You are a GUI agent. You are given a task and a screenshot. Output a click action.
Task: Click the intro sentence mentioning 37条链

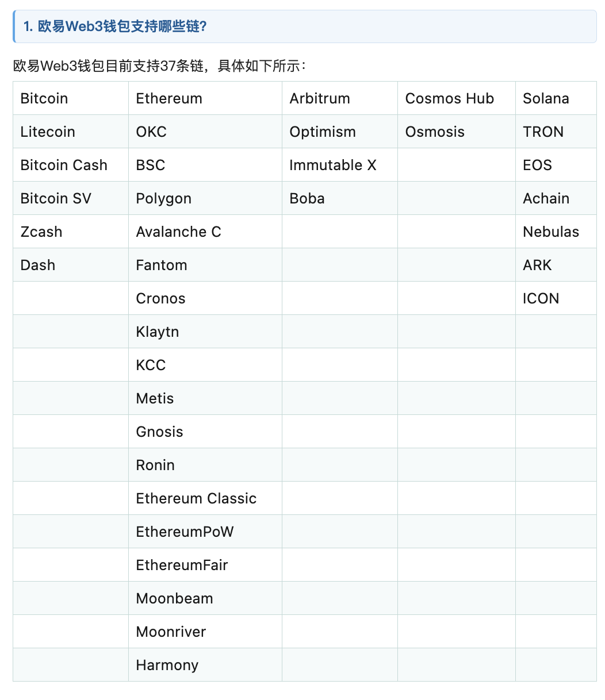160,66
